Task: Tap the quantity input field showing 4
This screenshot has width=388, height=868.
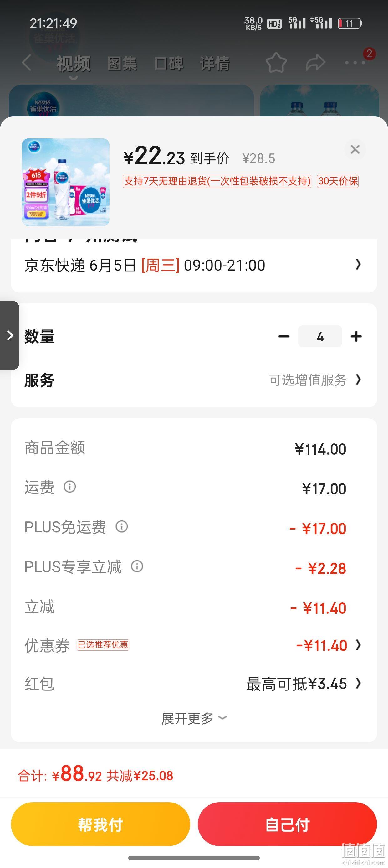Action: click(x=320, y=336)
